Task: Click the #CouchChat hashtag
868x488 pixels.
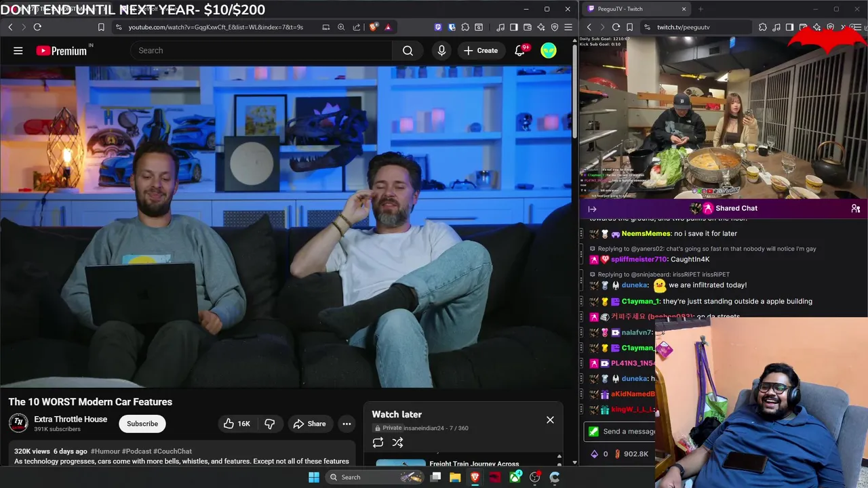Action: pos(172,451)
